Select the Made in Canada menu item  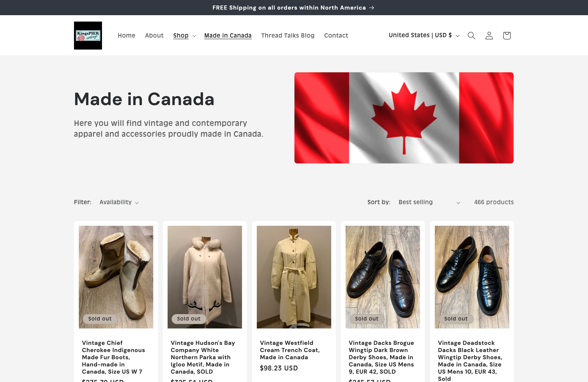(228, 36)
